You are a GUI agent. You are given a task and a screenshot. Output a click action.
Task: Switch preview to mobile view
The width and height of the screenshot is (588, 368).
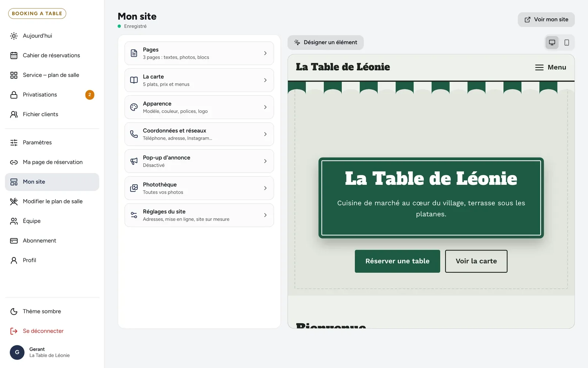point(567,42)
